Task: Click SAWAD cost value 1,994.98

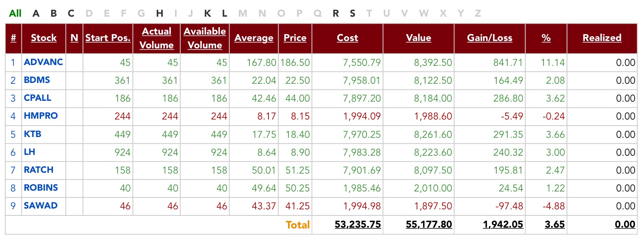Action: [x=362, y=206]
